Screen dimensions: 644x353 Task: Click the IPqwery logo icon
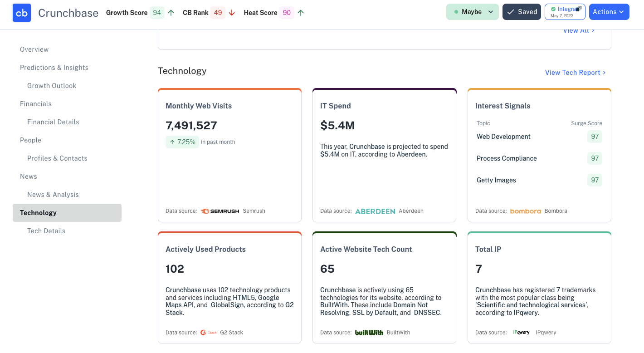pos(521,333)
